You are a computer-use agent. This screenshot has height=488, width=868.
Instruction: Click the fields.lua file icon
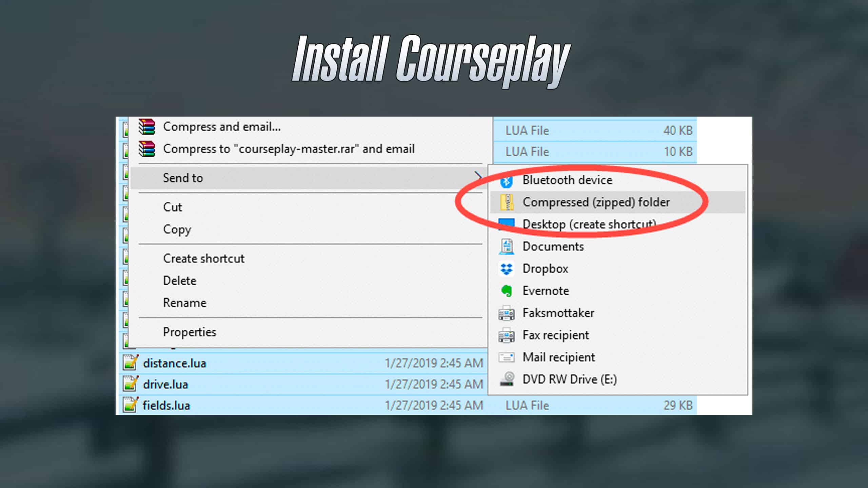coord(131,405)
